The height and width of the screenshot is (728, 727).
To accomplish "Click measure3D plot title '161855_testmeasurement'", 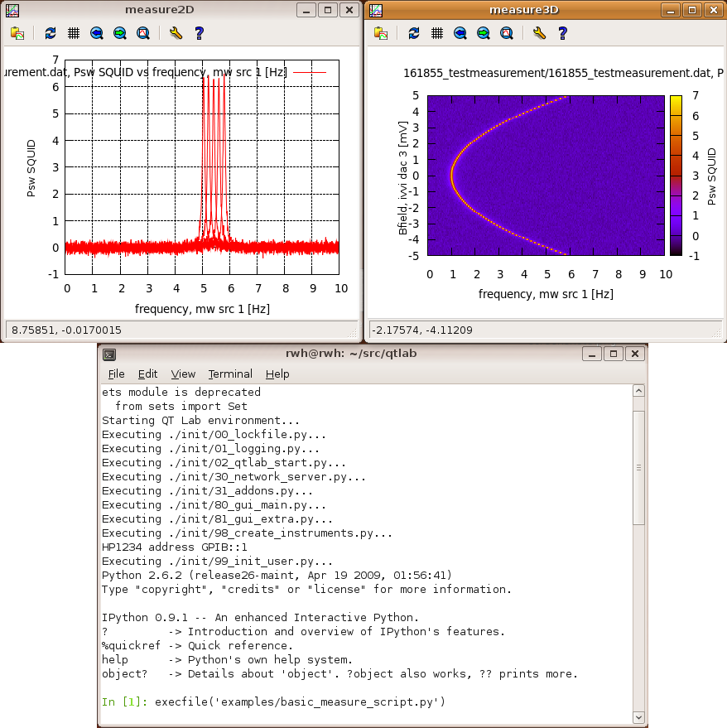I will tap(563, 73).
